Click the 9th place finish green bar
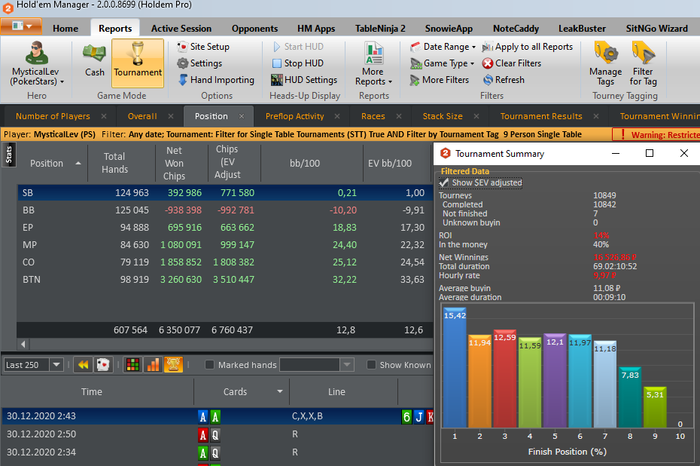Screen dimensions: 700x466 tap(655, 407)
